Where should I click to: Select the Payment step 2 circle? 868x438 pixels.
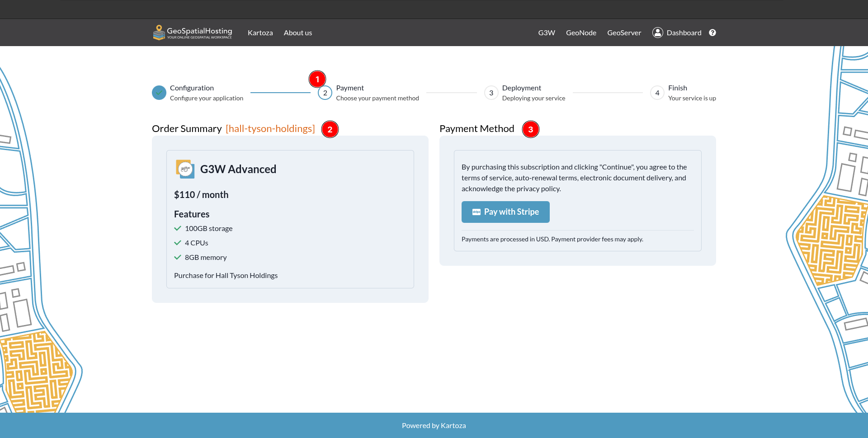pos(325,93)
